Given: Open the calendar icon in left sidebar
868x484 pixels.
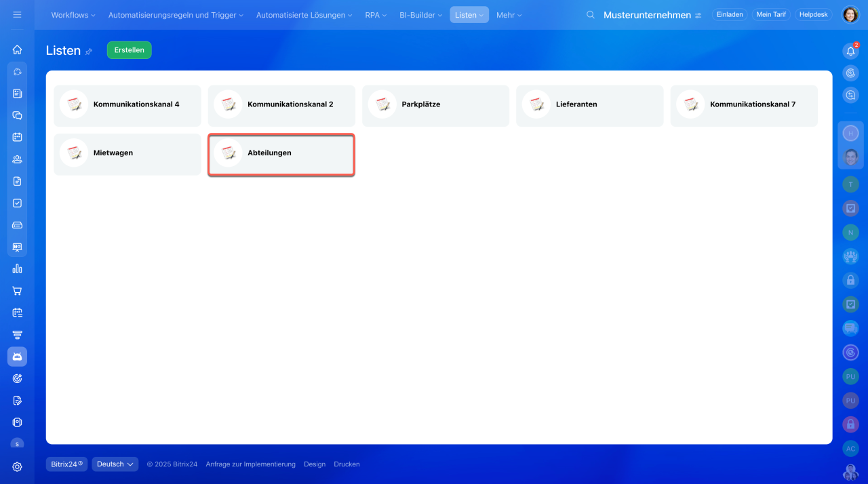Looking at the screenshot, I should [17, 137].
